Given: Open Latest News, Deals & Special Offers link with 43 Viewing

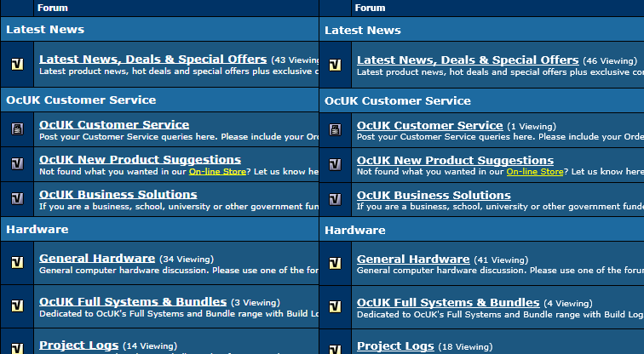Looking at the screenshot, I should point(152,59).
